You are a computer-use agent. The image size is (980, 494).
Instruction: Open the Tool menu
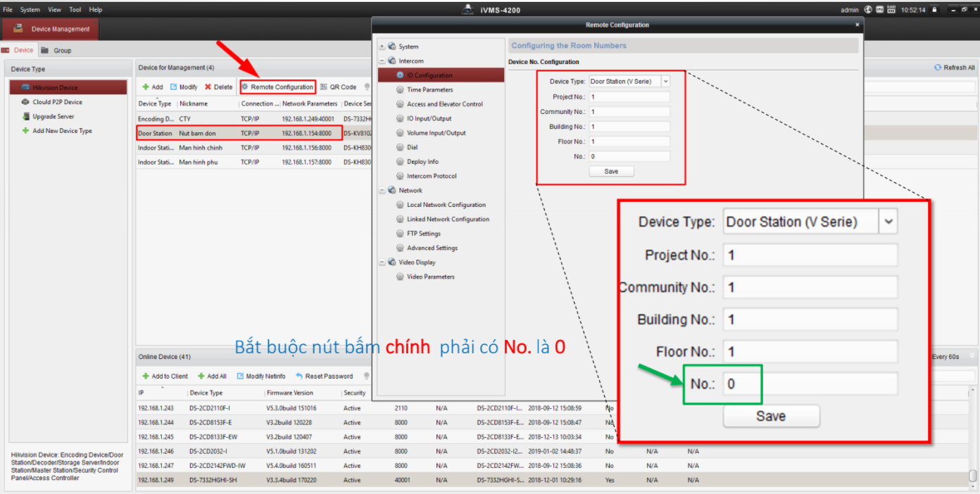(x=75, y=10)
